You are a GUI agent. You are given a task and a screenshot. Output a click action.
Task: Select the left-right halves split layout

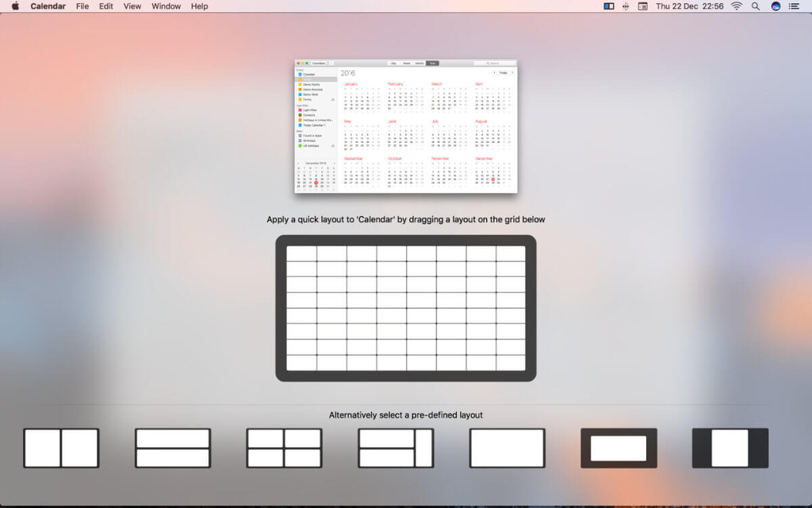tap(61, 448)
